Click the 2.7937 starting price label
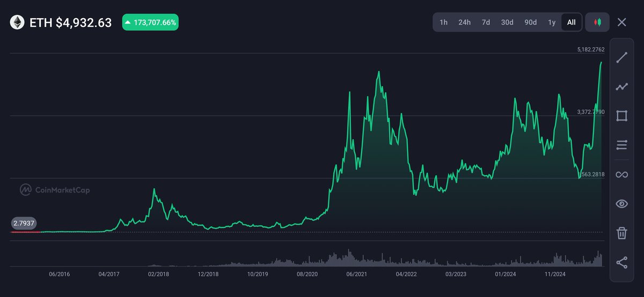This screenshot has width=644, height=297. [24, 223]
